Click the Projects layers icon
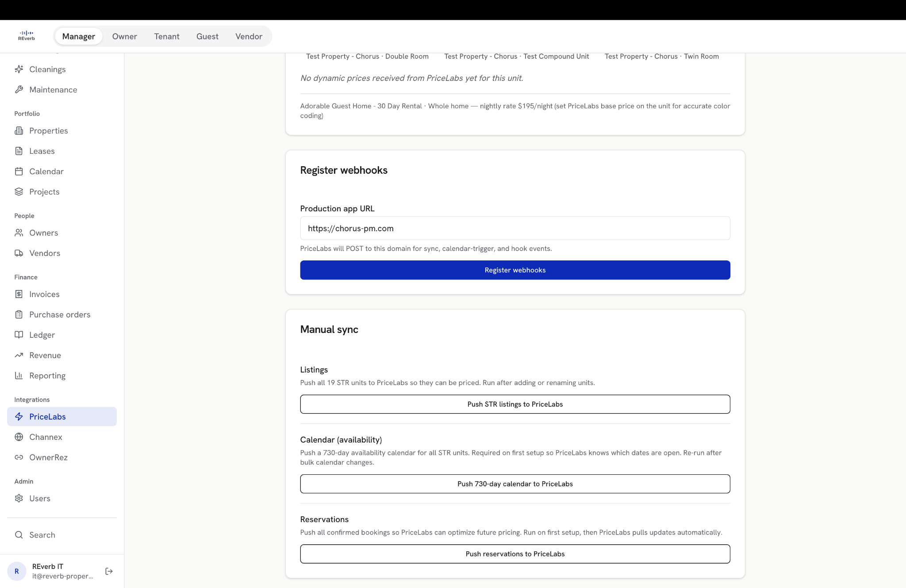The height and width of the screenshot is (588, 906). pyautogui.click(x=19, y=192)
